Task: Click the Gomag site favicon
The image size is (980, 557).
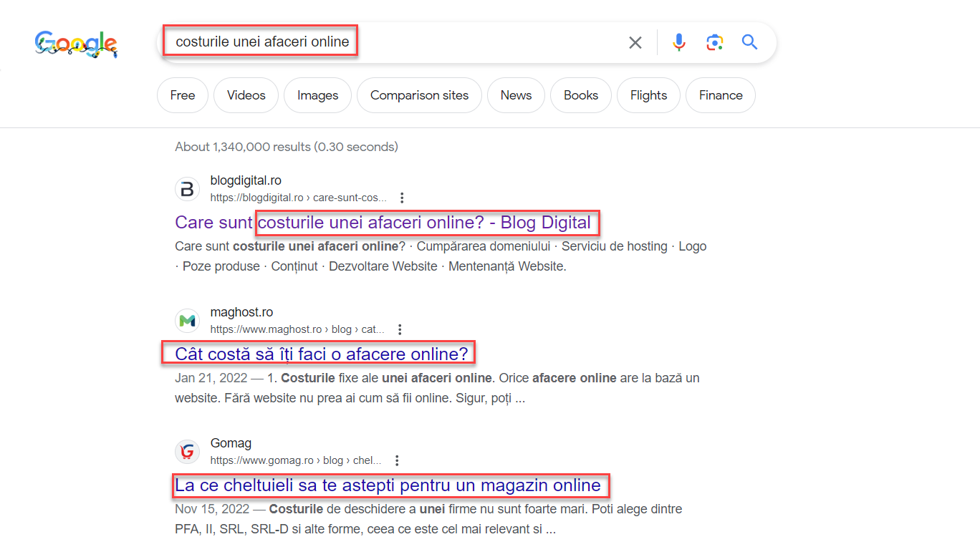Action: point(187,451)
